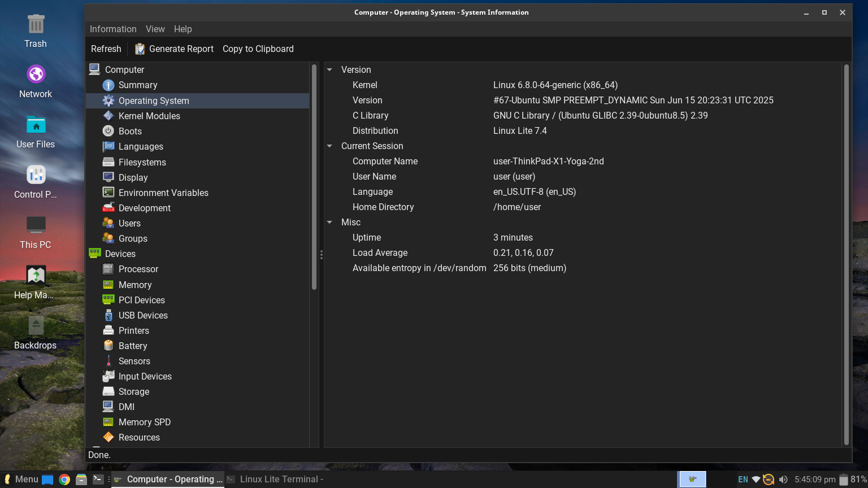The image size is (868, 488).
Task: Select the Computer Name row
Action: tap(582, 162)
